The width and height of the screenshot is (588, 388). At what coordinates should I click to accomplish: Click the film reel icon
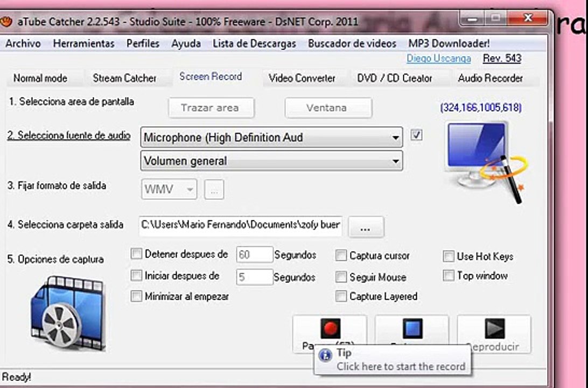(68, 313)
